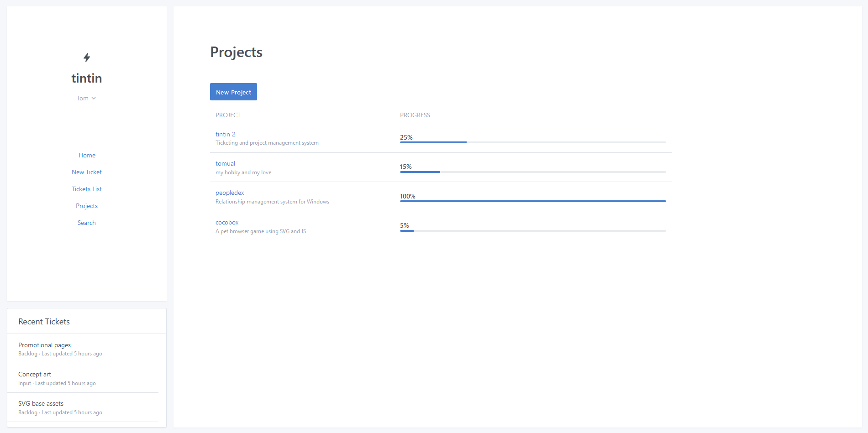Open the Search page link
Viewport: 868px width, 433px height.
pyautogui.click(x=87, y=223)
